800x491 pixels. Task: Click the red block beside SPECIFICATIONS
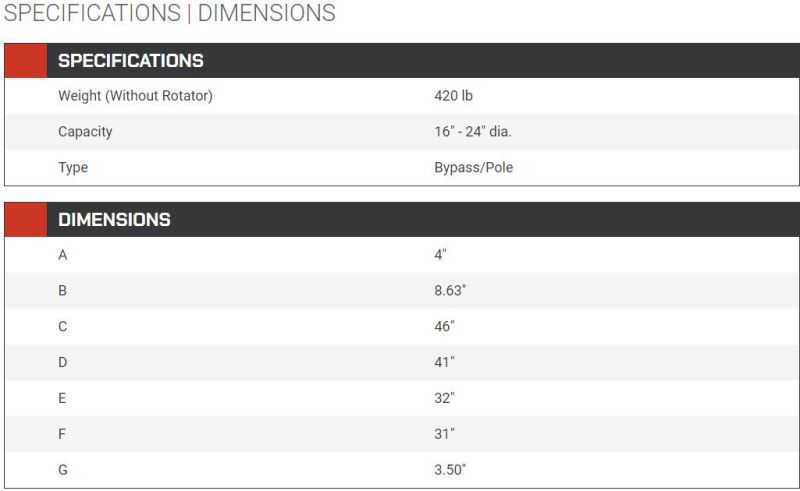26,61
